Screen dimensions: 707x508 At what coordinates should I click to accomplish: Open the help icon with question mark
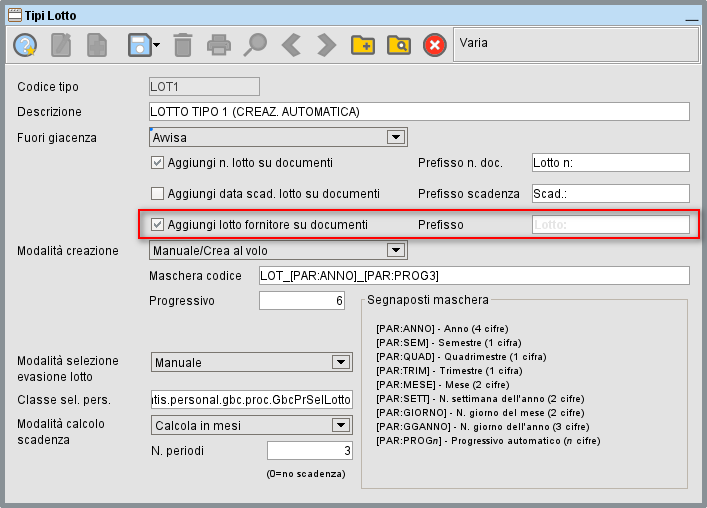(25, 45)
